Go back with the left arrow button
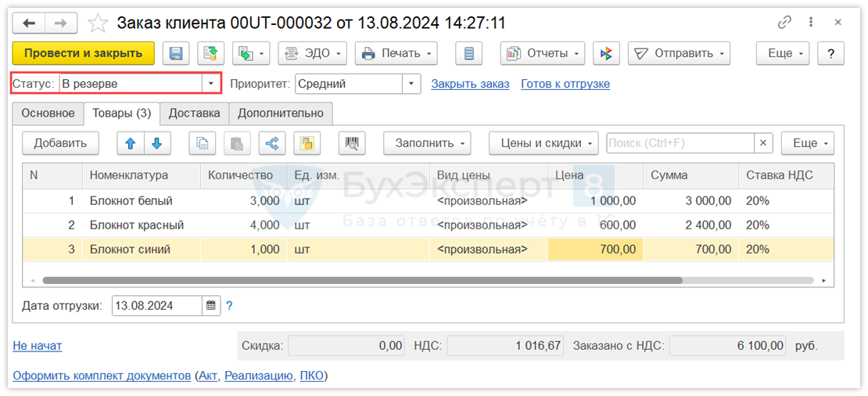This screenshot has height=396, width=868. 28,23
